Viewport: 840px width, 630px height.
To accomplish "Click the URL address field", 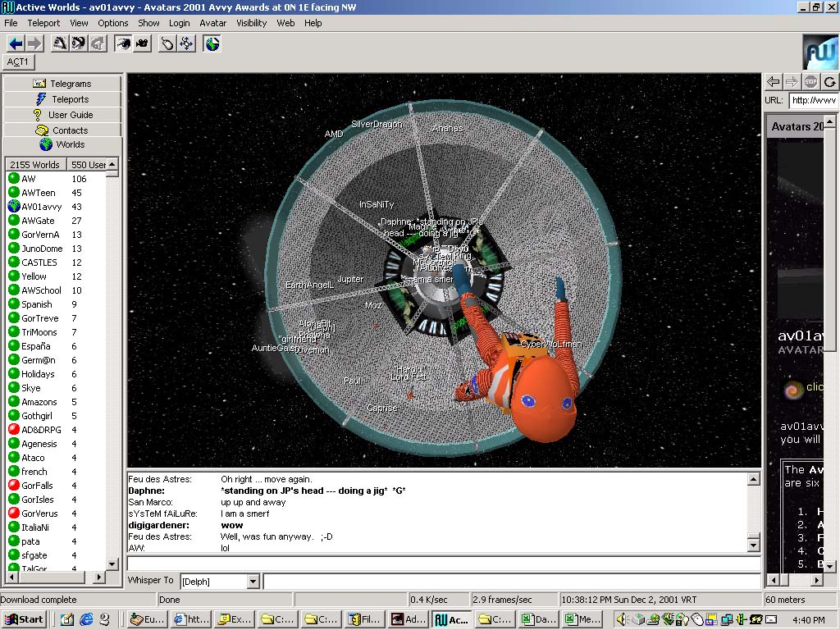I will (812, 101).
